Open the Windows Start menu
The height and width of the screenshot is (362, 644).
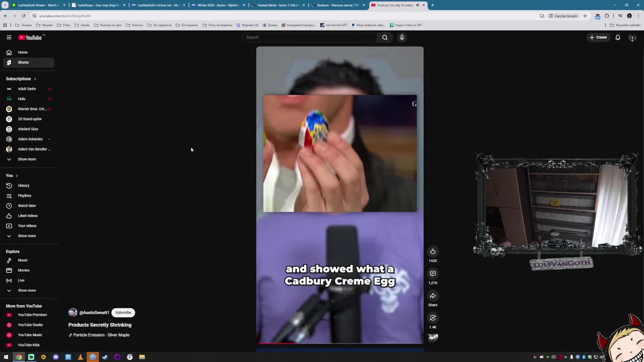6,357
